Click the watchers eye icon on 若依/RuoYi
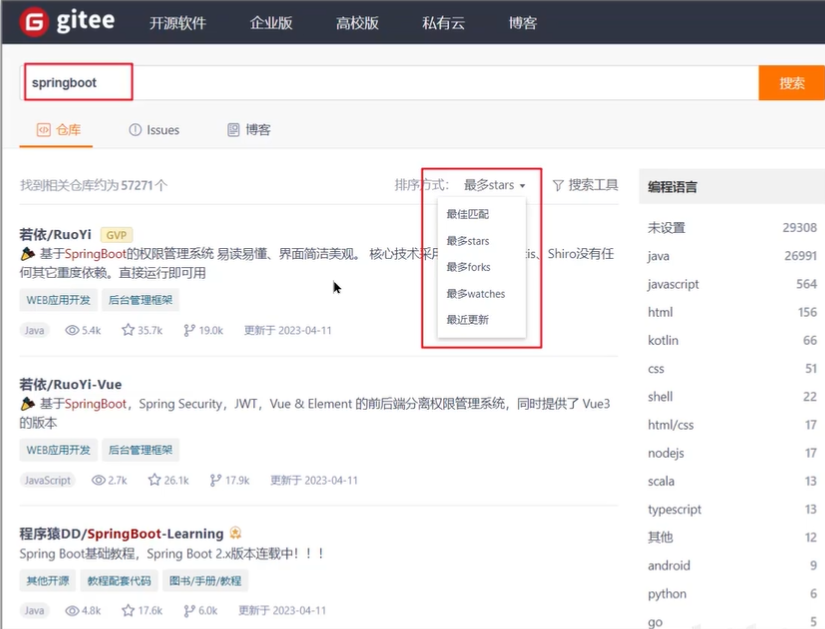The image size is (825, 629). pyautogui.click(x=72, y=330)
